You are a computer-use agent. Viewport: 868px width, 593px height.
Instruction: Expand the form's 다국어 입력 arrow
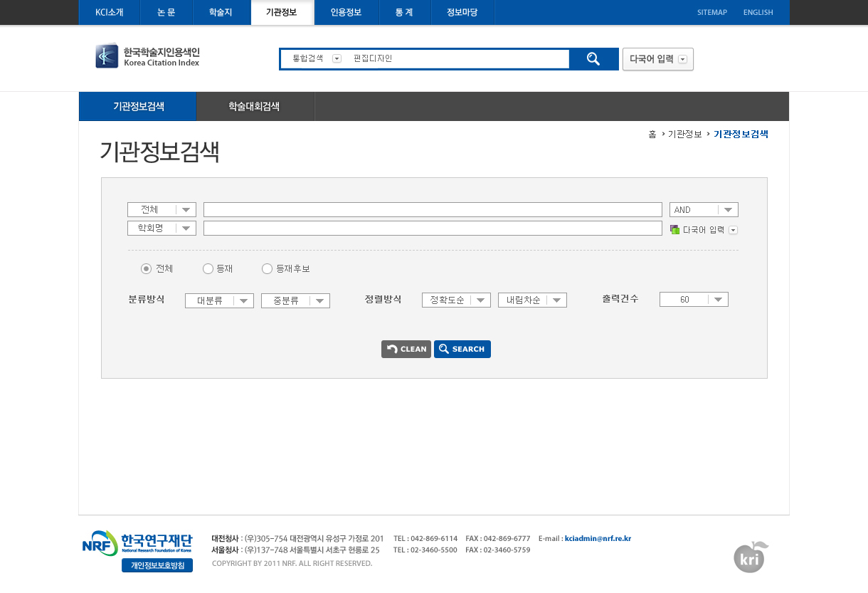(734, 230)
